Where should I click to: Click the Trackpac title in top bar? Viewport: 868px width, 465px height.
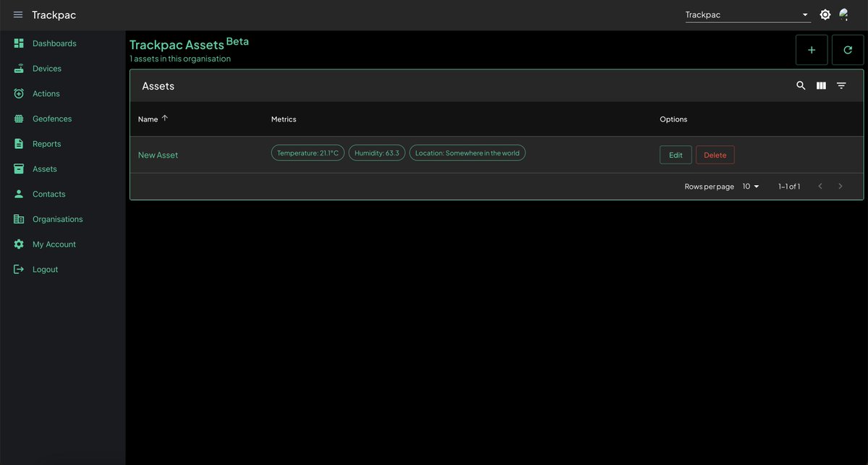pyautogui.click(x=54, y=15)
